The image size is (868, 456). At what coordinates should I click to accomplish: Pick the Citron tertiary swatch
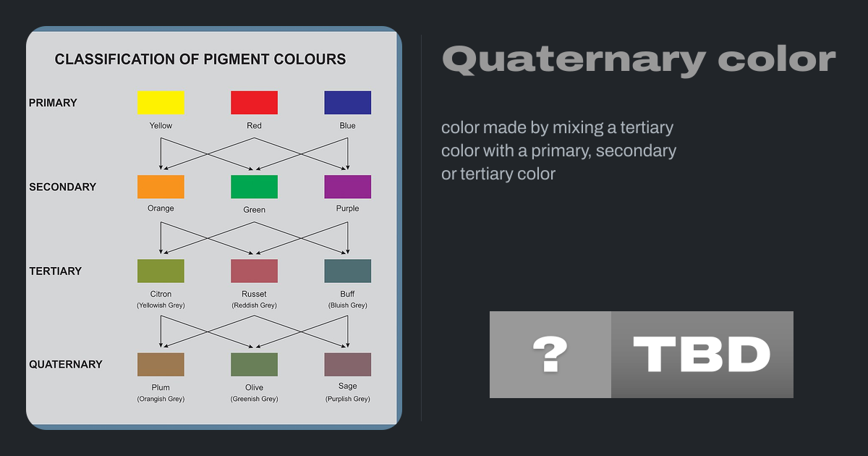(161, 271)
